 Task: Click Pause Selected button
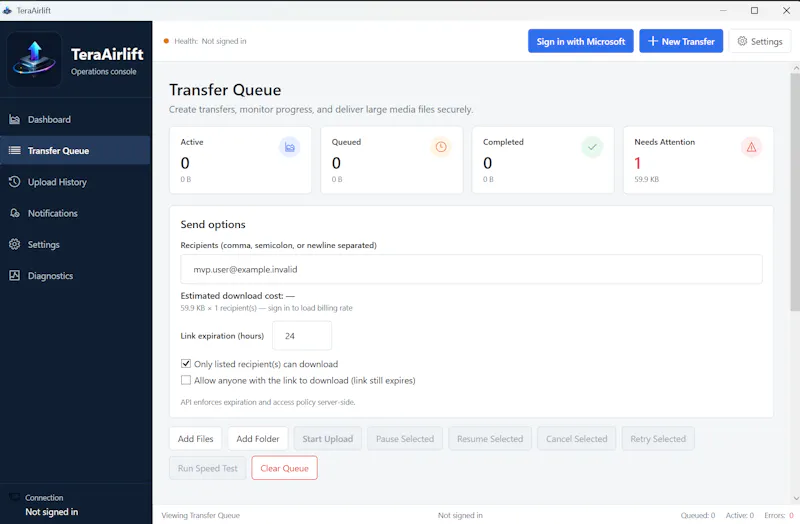tap(405, 439)
